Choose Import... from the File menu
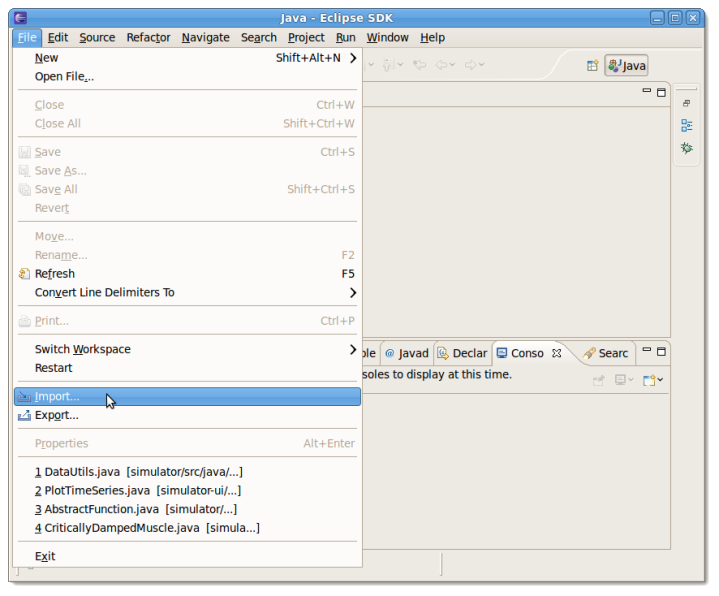This screenshot has height=596, width=719. (187, 396)
